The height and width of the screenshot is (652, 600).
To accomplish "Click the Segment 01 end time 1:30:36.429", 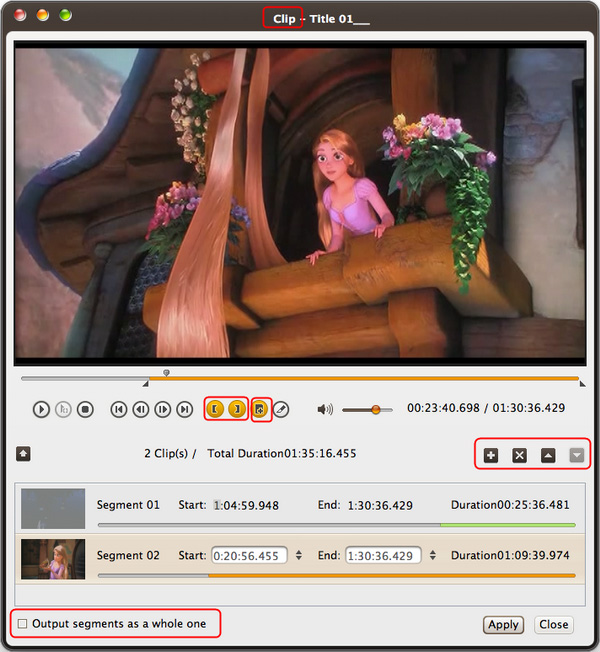I will [380, 505].
